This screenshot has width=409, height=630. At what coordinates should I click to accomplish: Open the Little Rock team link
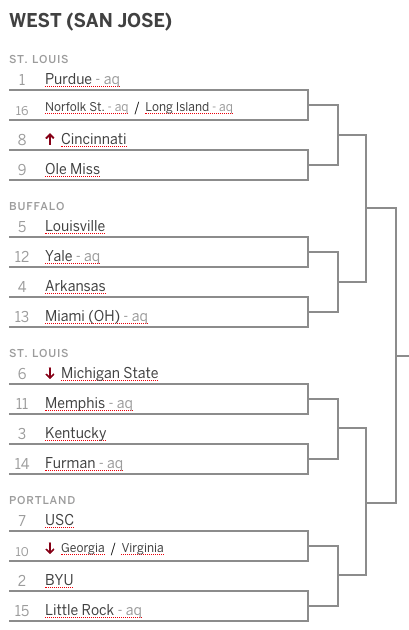[80, 610]
